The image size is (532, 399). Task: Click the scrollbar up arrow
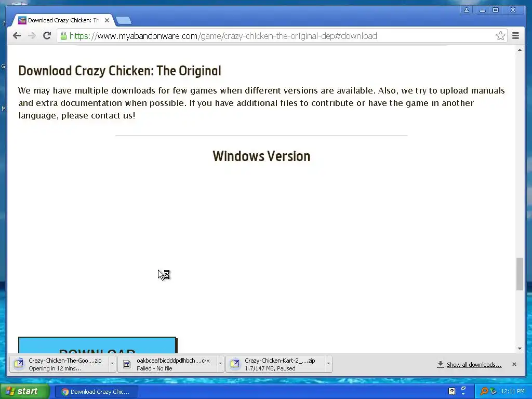coord(520,50)
